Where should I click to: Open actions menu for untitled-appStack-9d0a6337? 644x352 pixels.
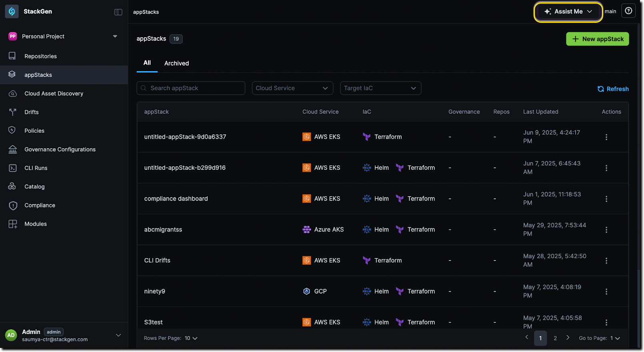point(606,137)
